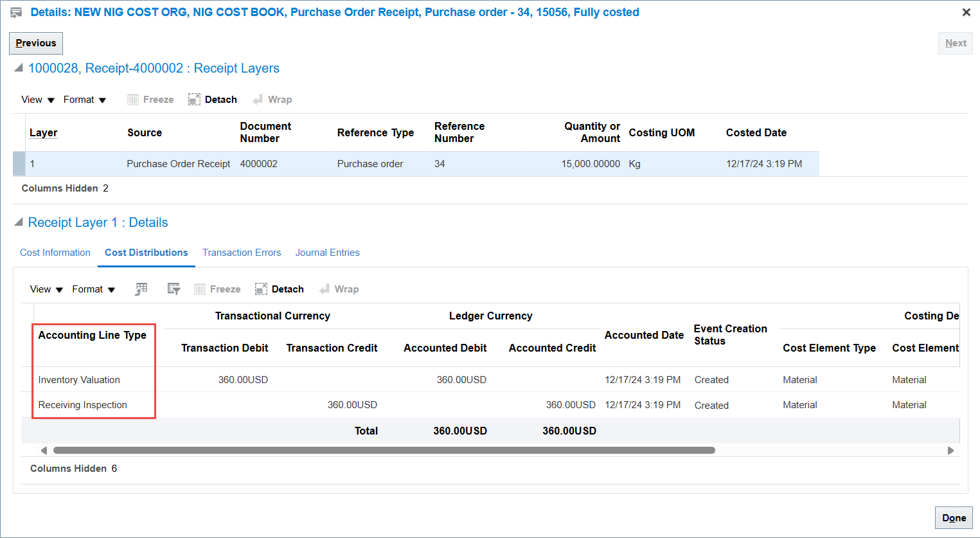Open the Cost Information tab
The width and height of the screenshot is (980, 538).
point(55,252)
